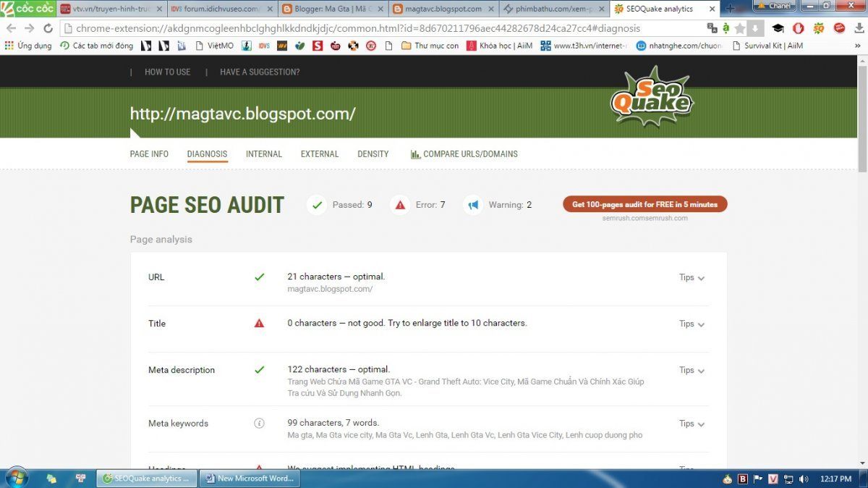The image size is (868, 488).
Task: Reload the page with refresh icon
Action: [48, 28]
